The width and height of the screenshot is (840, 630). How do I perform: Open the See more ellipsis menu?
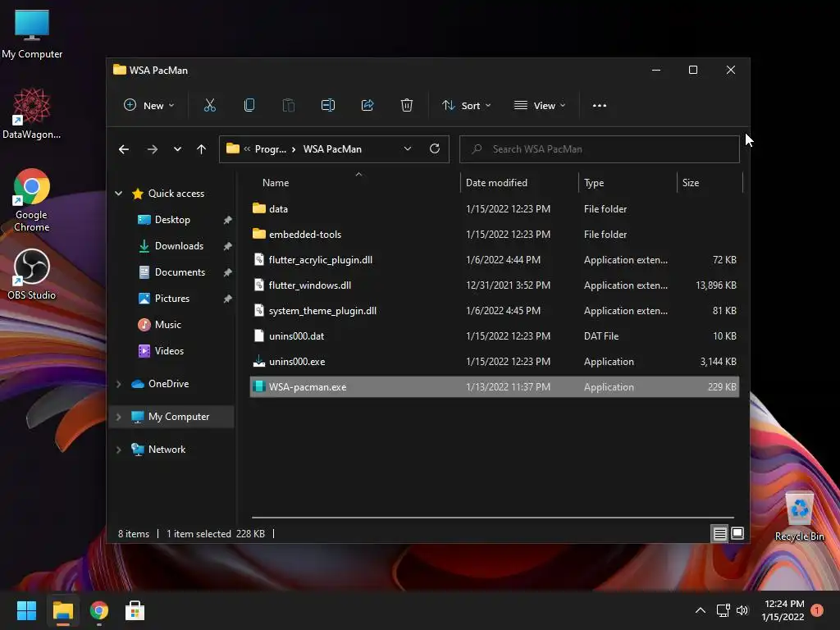(600, 106)
